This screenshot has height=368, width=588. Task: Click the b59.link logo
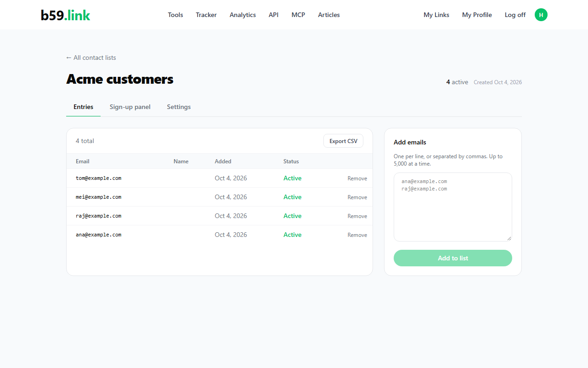65,15
